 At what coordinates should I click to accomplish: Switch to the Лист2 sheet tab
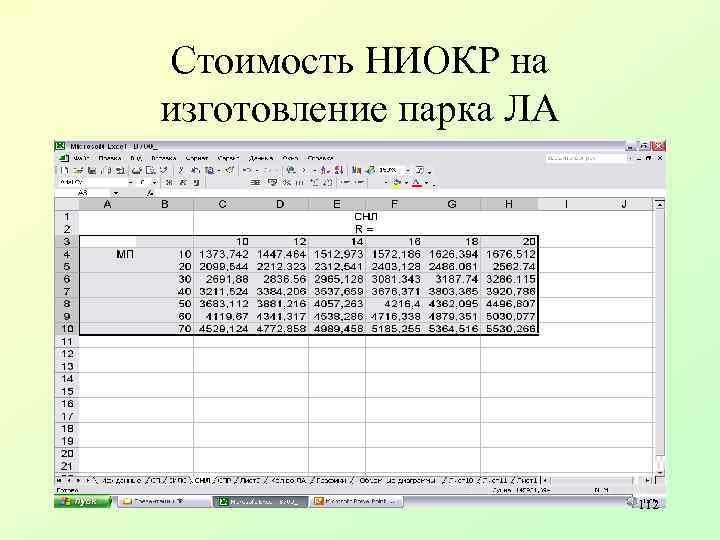point(250,481)
